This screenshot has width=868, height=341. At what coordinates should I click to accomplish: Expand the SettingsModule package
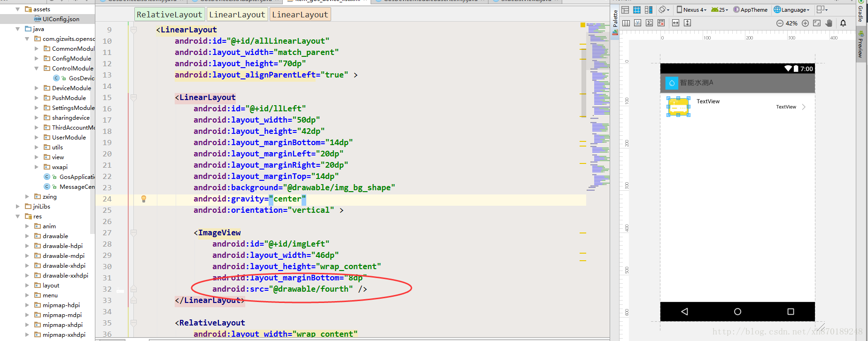click(37, 108)
